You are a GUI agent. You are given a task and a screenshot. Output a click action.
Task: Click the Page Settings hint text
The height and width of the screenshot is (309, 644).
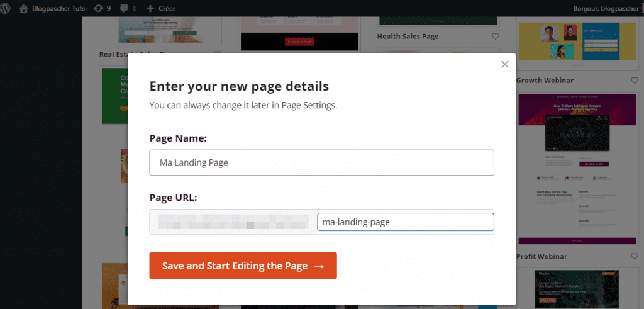243,105
